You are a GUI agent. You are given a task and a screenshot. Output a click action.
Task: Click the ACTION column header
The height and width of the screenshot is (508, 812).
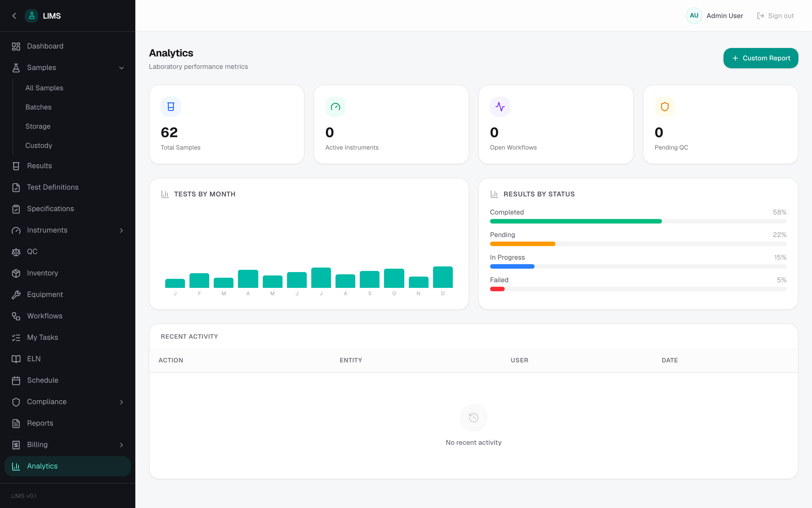pos(171,360)
